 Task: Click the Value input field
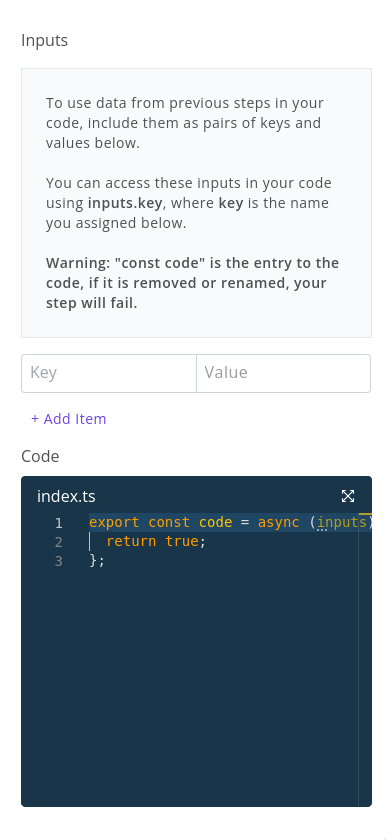[x=283, y=373]
